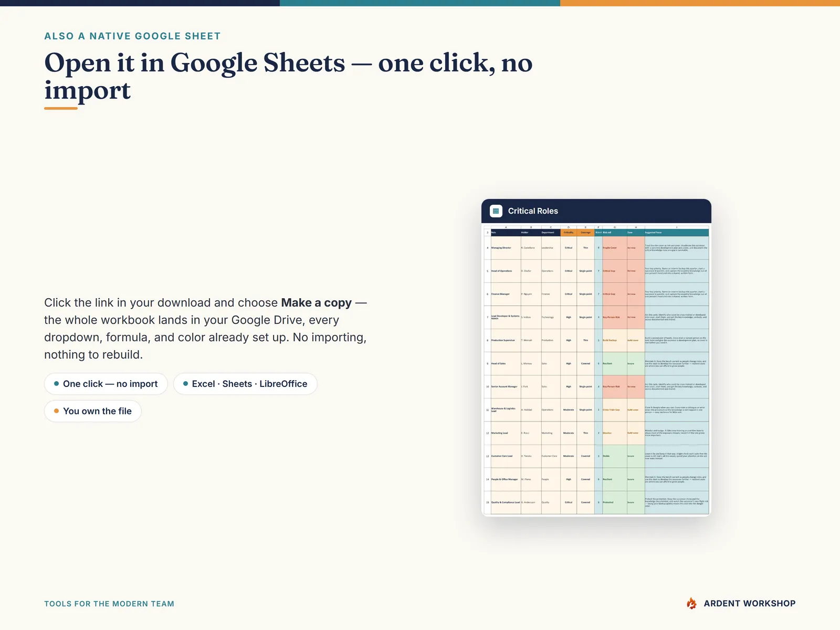Screen dimensions: 840x630
Task: Select the 'You own the file' pill
Action: coord(93,411)
